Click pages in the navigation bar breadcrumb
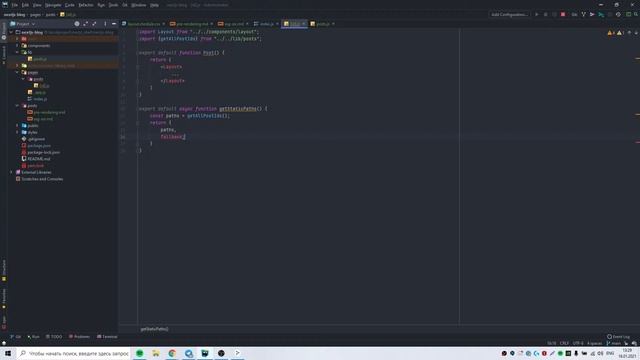Viewport: 640px width, 360px height. 35,14
